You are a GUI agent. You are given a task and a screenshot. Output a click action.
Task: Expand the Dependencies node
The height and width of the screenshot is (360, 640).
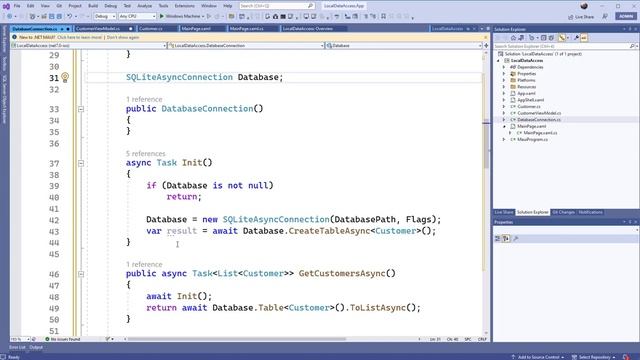click(x=504, y=67)
